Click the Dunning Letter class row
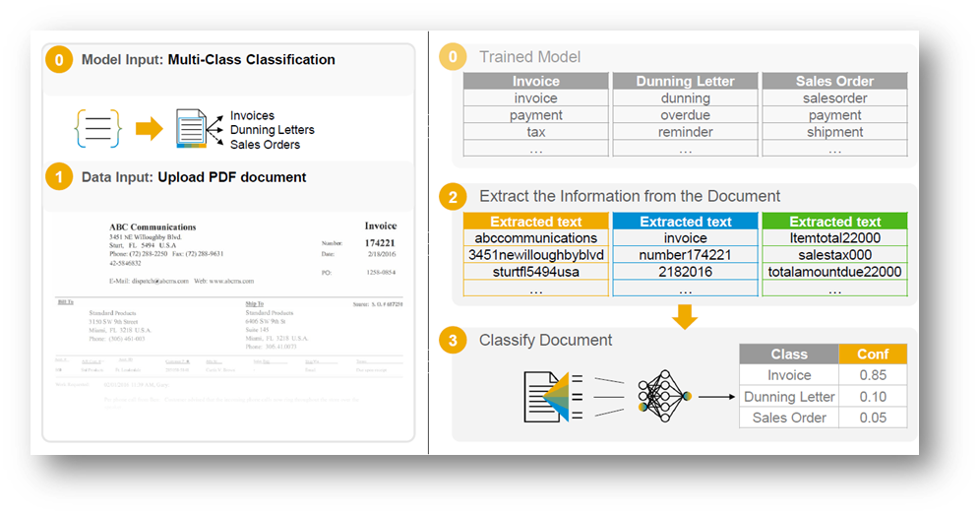 [789, 397]
